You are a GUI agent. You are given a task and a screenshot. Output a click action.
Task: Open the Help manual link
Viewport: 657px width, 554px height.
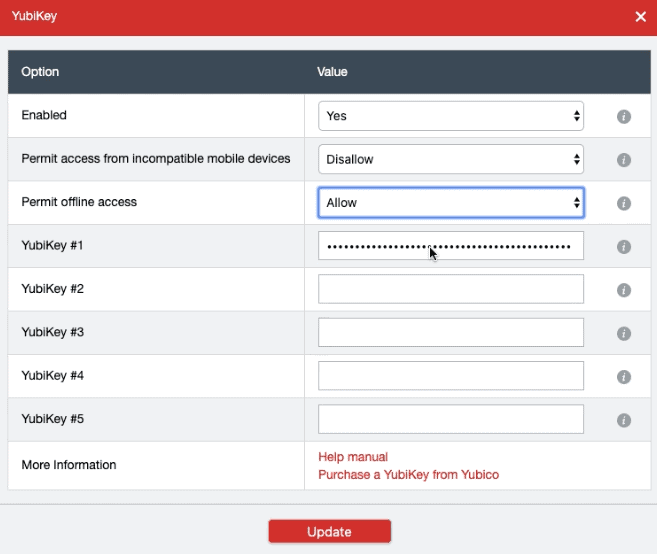pyautogui.click(x=353, y=457)
